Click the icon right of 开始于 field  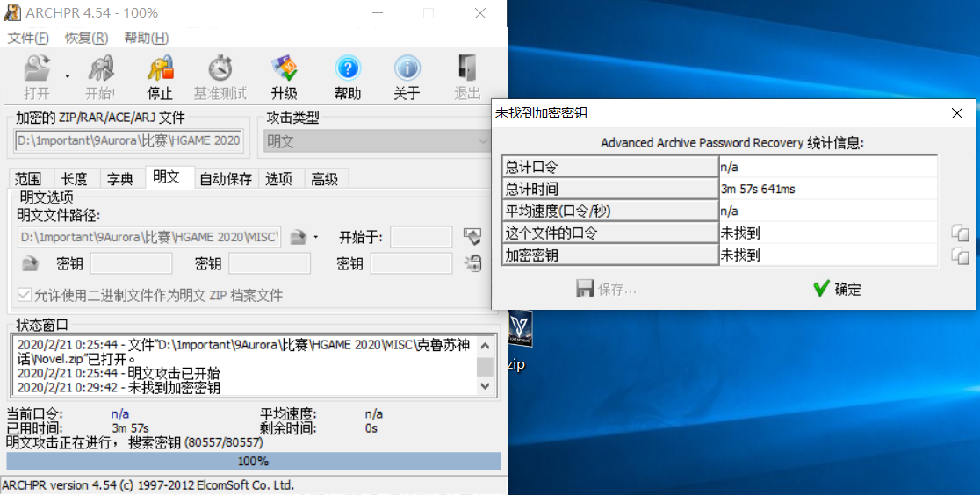[472, 237]
